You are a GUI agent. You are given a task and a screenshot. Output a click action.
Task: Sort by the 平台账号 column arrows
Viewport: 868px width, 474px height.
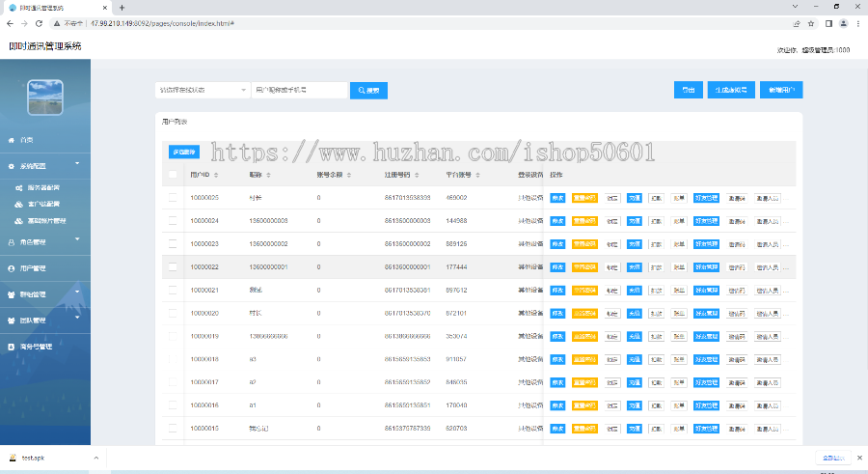477,175
